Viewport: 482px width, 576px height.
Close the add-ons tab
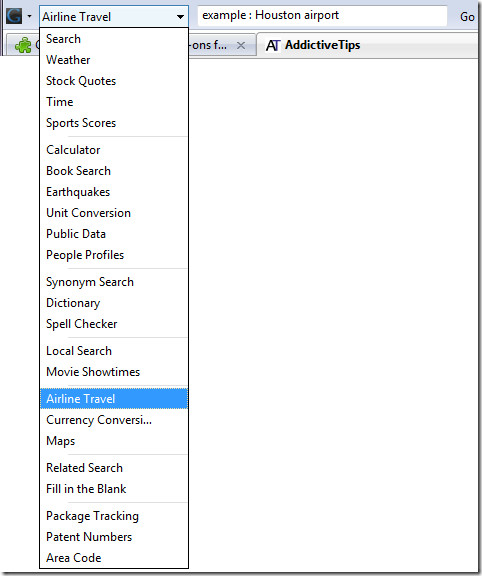(241, 45)
